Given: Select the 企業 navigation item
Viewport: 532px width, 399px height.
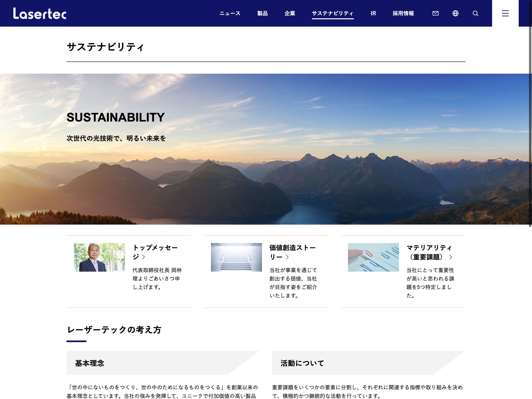Looking at the screenshot, I should tap(290, 13).
